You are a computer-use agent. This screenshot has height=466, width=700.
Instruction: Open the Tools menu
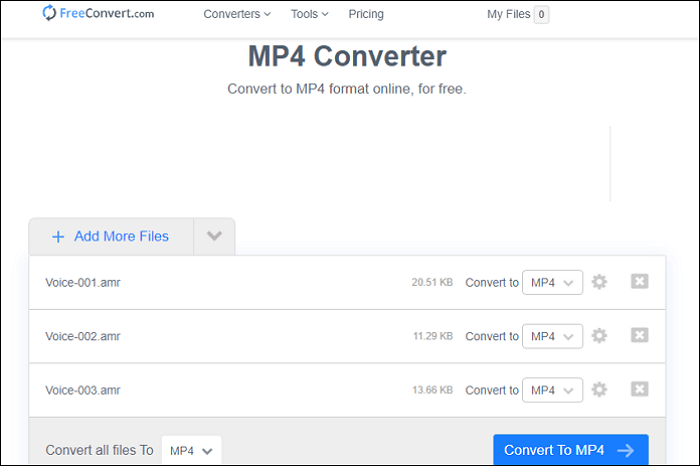(x=309, y=14)
